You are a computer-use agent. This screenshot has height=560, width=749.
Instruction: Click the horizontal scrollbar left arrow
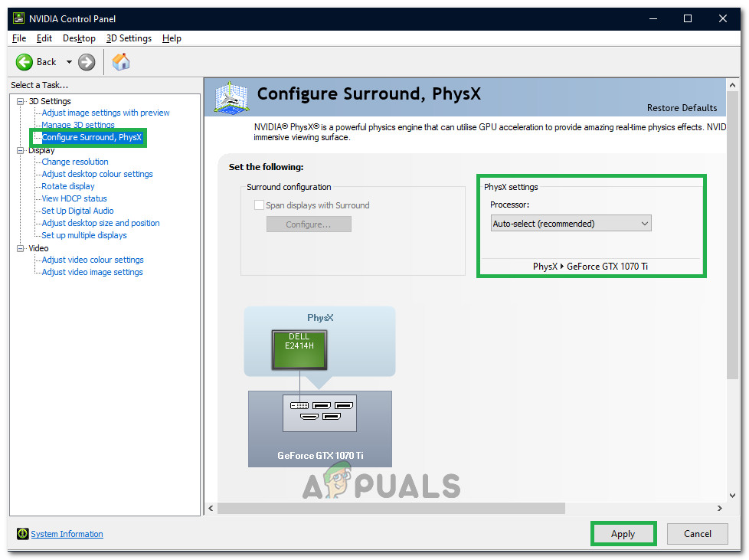tap(211, 509)
